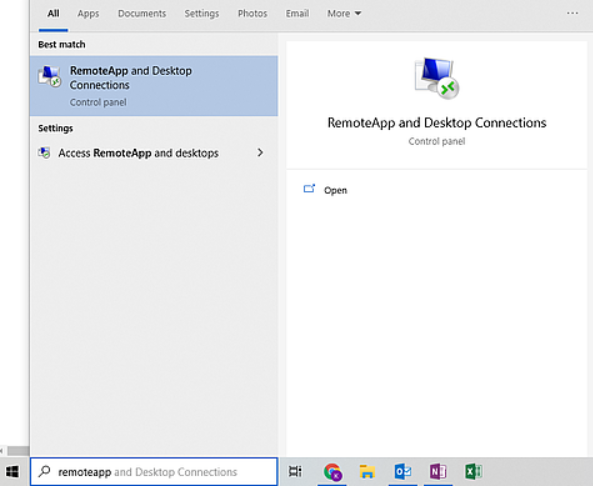Click the search magnifier icon
Viewport: 593px width, 486px height.
tap(45, 471)
